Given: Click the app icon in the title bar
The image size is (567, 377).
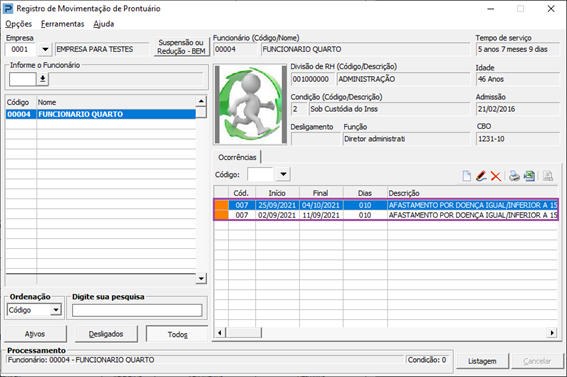Looking at the screenshot, I should point(8,8).
